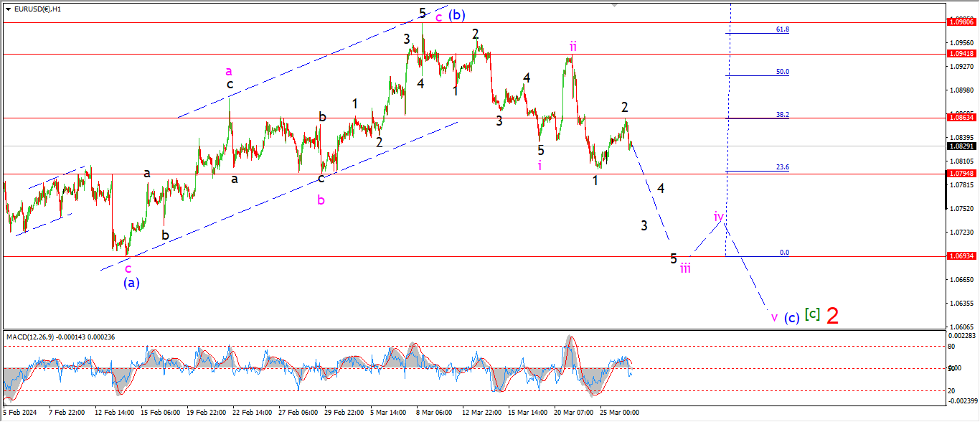This screenshot has height=422, width=980.
Task: Select the large red wave 2 label
Action: 832,315
